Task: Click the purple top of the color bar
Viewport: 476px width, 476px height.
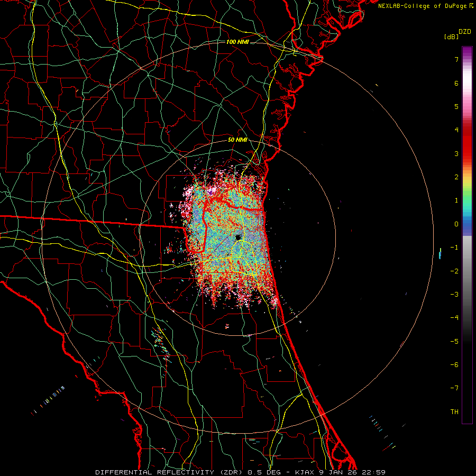Action: 467,52
